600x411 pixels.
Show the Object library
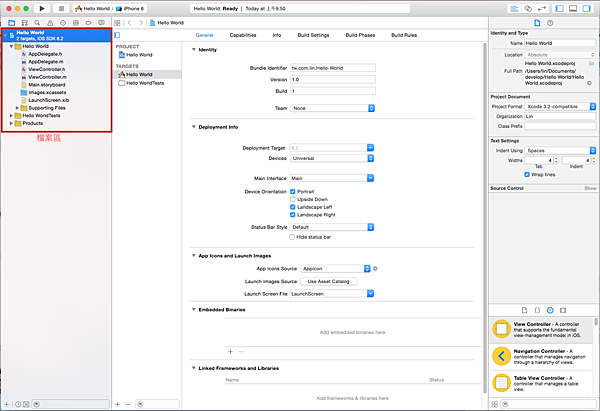point(550,310)
